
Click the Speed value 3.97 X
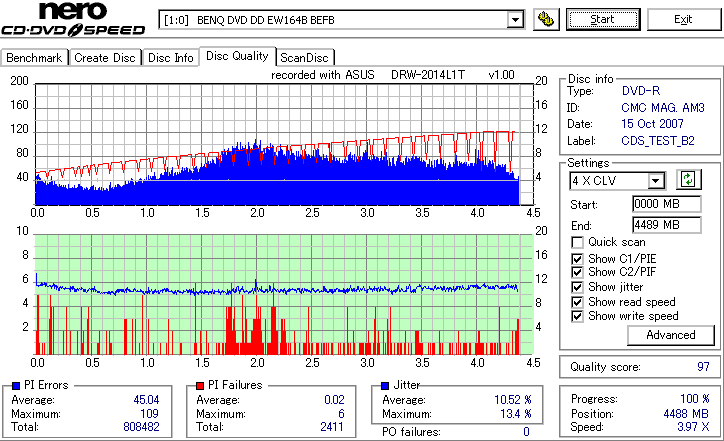(693, 427)
